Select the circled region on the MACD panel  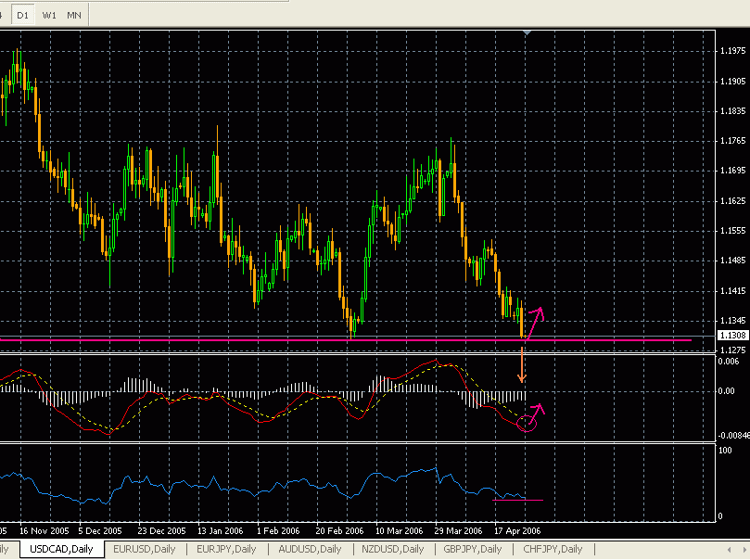click(527, 423)
